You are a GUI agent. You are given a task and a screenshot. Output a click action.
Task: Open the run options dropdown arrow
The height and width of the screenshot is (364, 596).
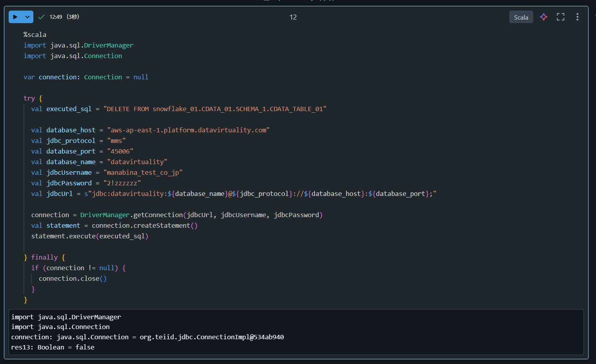(27, 17)
